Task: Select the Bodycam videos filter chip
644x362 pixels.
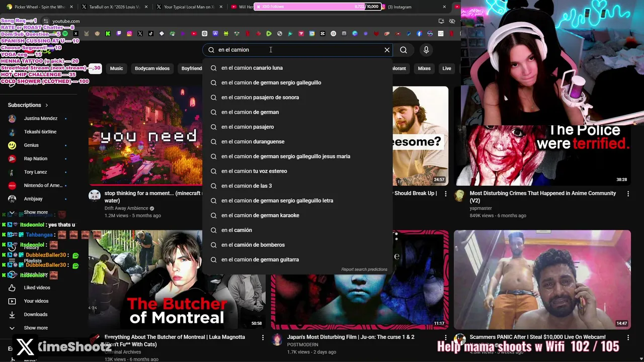Action: (152, 68)
